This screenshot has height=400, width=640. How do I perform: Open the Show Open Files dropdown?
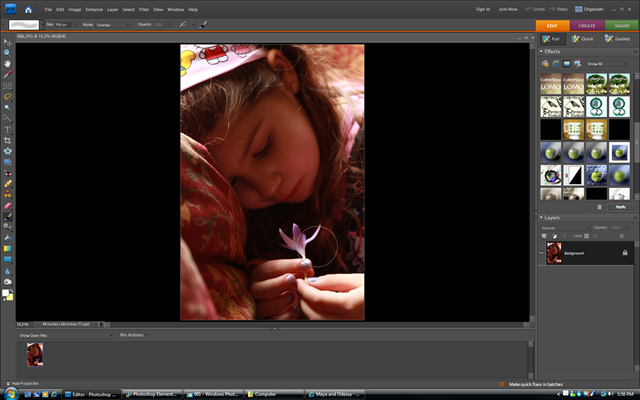[x=66, y=336]
